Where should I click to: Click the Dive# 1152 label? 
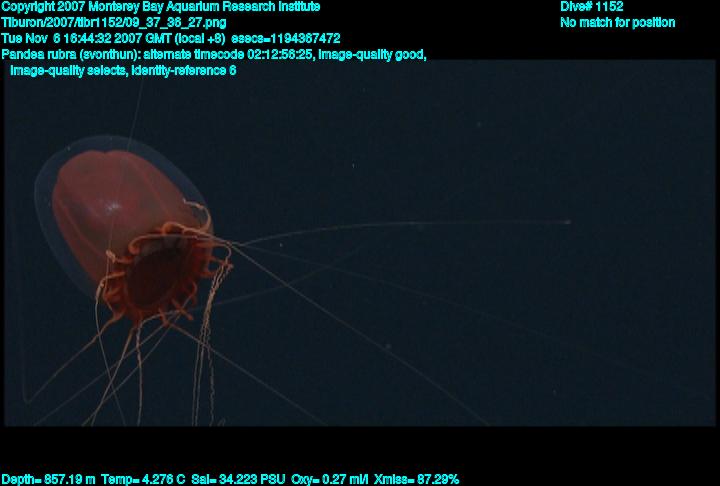591,7
